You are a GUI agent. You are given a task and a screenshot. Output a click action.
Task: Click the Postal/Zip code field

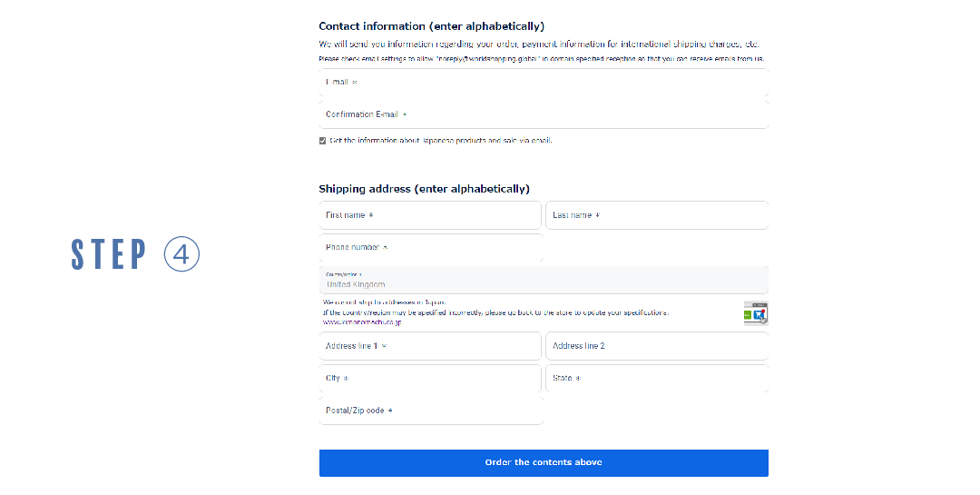point(431,411)
